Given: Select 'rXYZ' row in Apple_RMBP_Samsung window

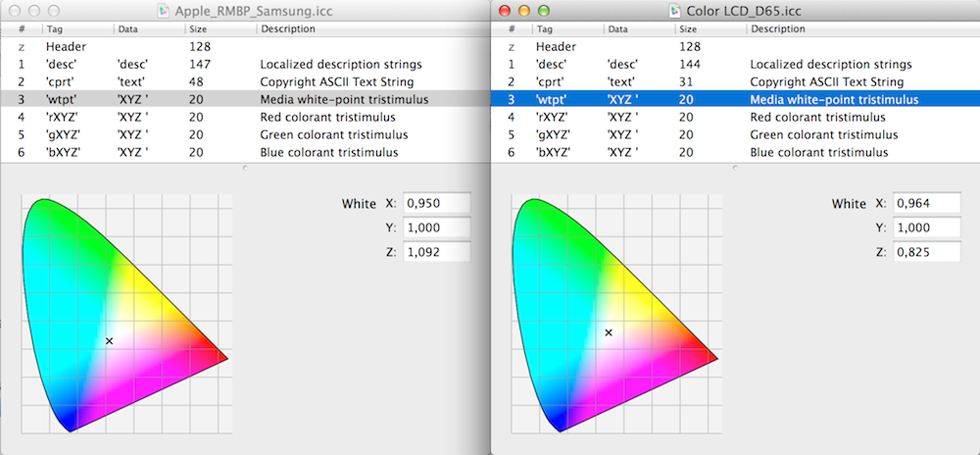Looking at the screenshot, I should click(x=245, y=117).
